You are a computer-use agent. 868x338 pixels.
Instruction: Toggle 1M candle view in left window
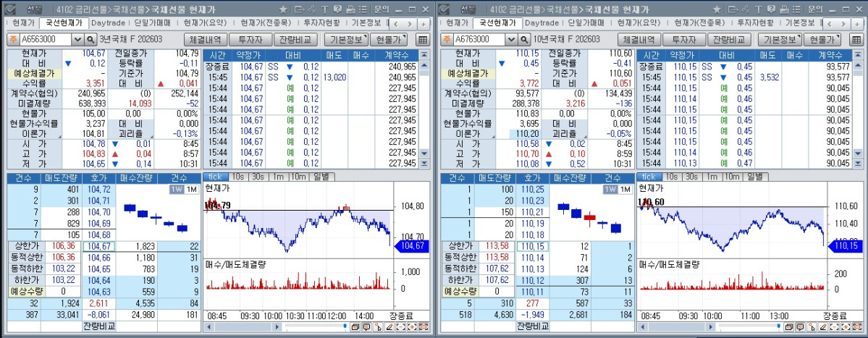click(x=191, y=189)
